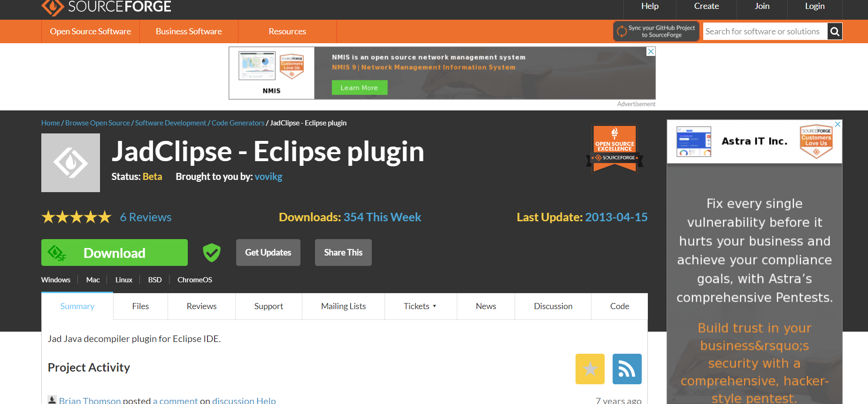Close the NMIS banner advertisement
Screen dimensions: 868x404
click(651, 52)
